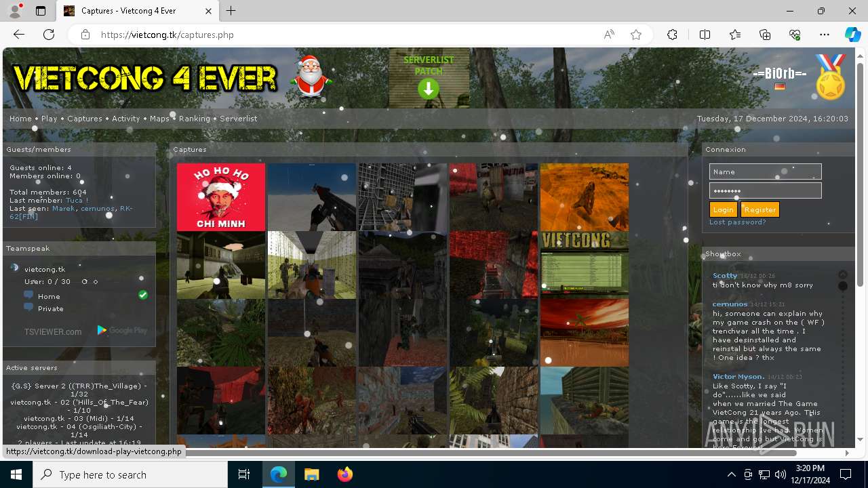
Task: Open TSVIEWER.com link
Action: coord(53,331)
